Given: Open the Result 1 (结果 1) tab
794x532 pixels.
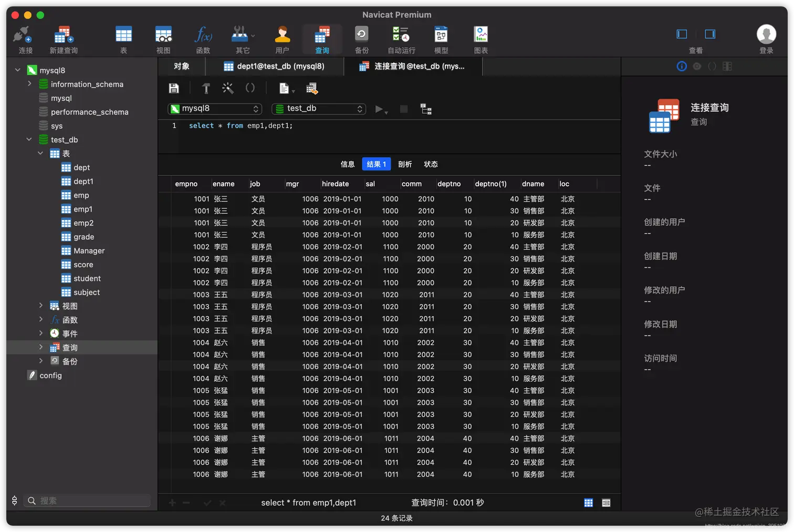Looking at the screenshot, I should [x=376, y=164].
